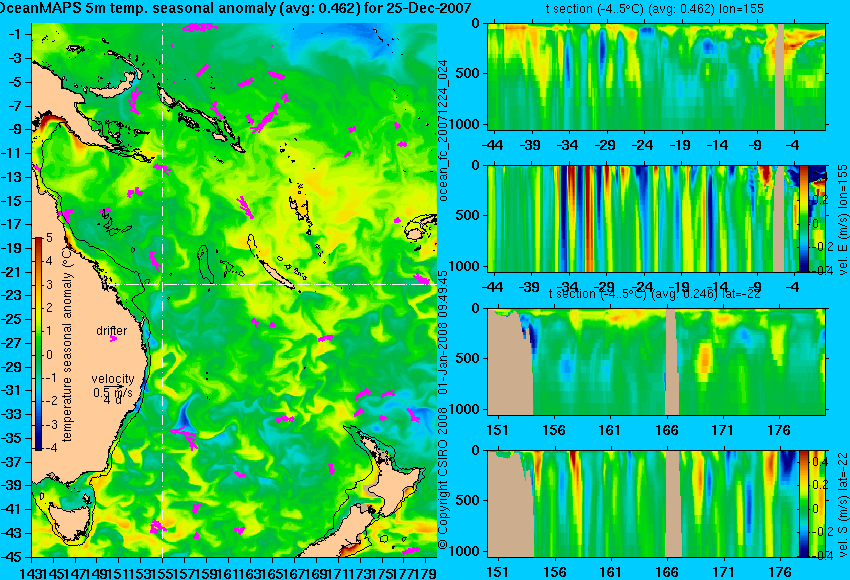The height and width of the screenshot is (580, 850).
Task: Click the white dashed vertical line at longitude 155
Action: (163, 290)
